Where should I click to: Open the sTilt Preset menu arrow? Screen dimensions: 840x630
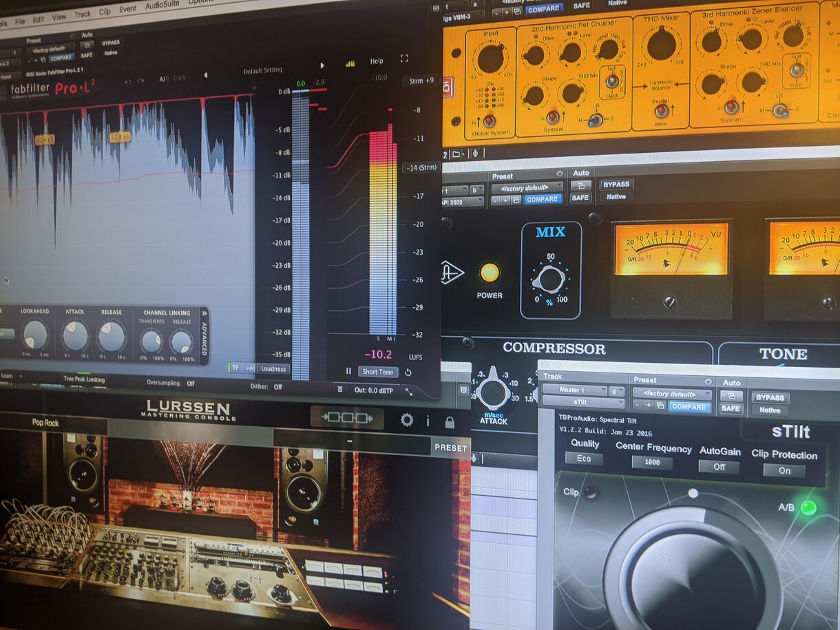[x=708, y=381]
